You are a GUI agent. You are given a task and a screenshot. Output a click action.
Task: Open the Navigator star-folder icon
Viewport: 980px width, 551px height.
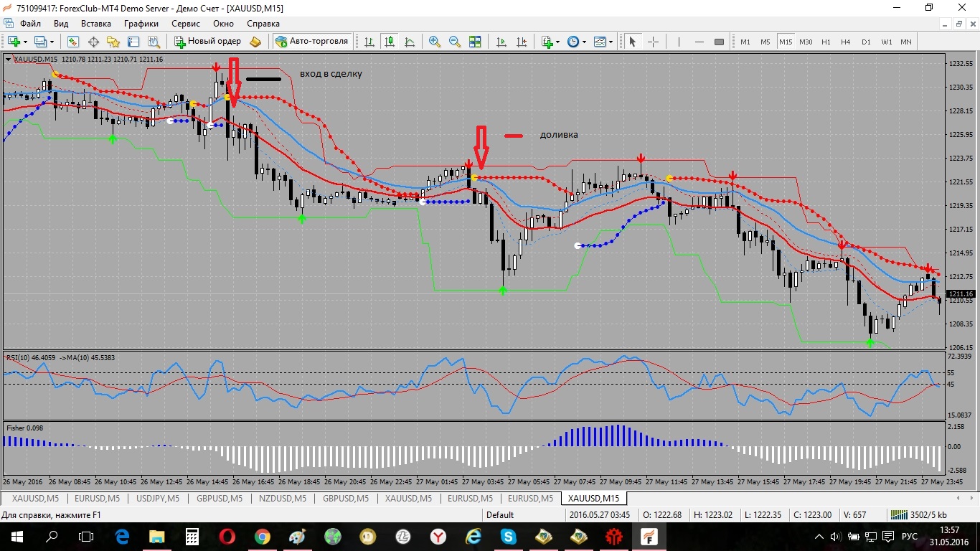tap(113, 42)
